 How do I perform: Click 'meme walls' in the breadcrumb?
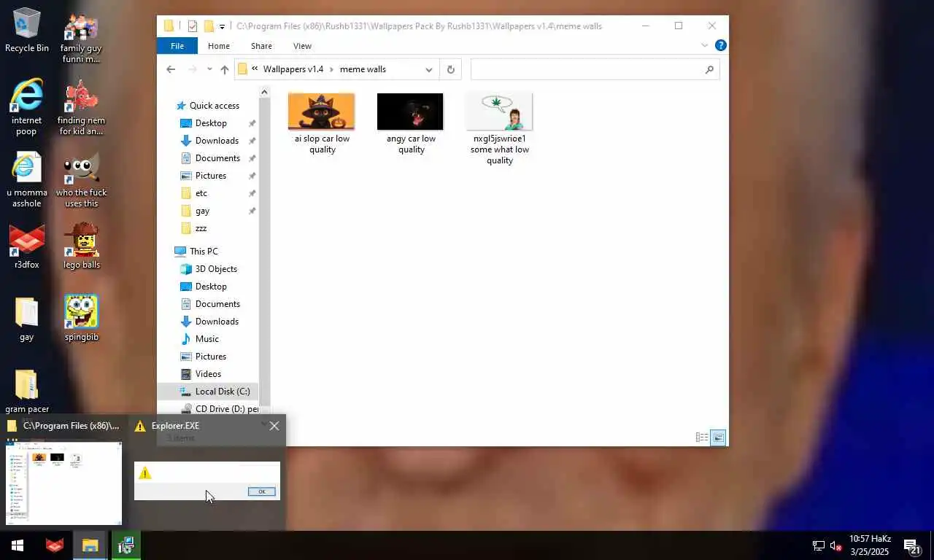(363, 69)
